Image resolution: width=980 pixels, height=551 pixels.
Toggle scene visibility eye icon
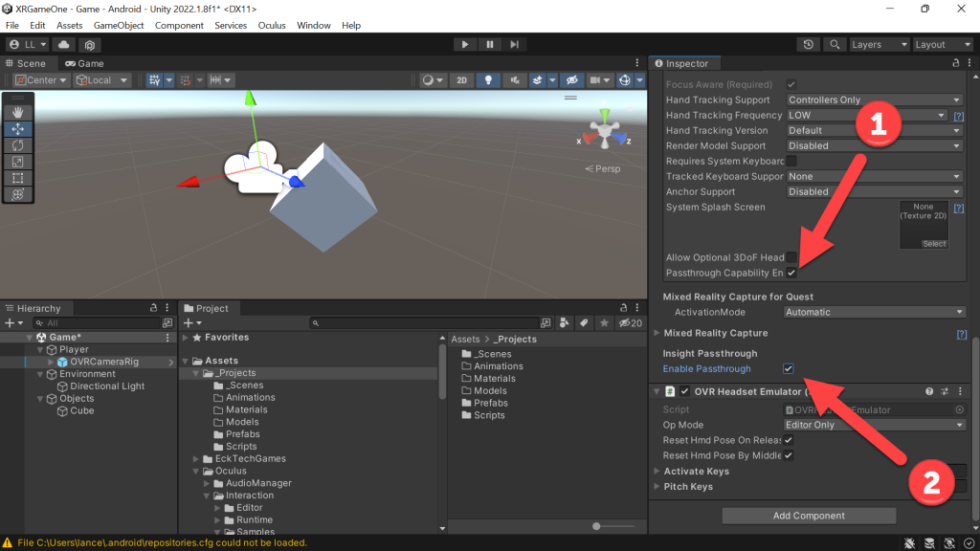[x=572, y=80]
